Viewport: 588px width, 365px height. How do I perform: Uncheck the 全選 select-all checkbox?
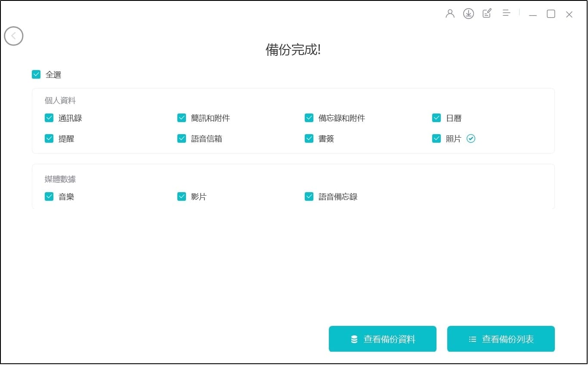point(36,74)
